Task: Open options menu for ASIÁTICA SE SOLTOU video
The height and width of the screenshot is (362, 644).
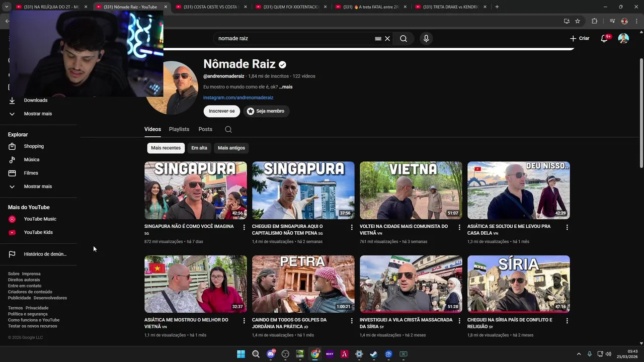Action: pos(567,227)
